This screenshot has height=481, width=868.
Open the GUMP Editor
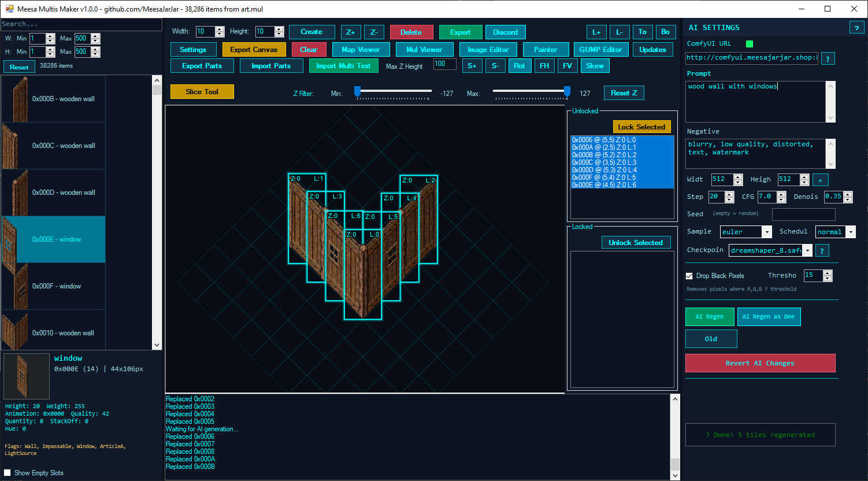[600, 50]
